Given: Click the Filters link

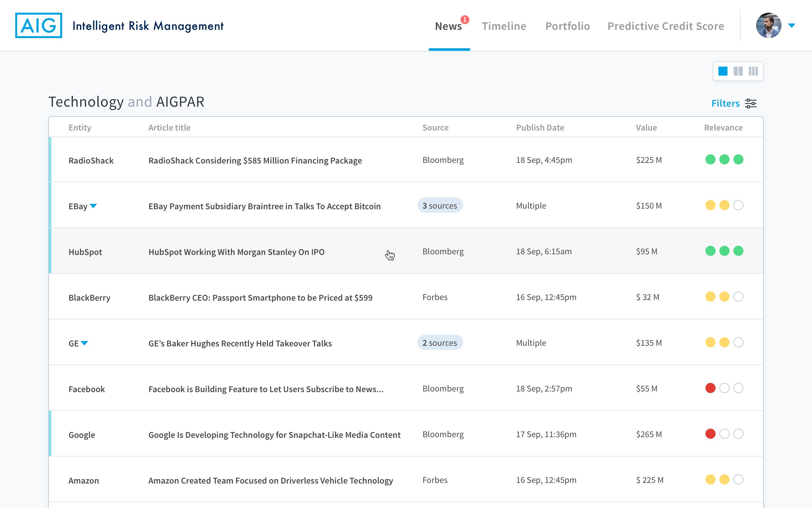Looking at the screenshot, I should [x=725, y=104].
